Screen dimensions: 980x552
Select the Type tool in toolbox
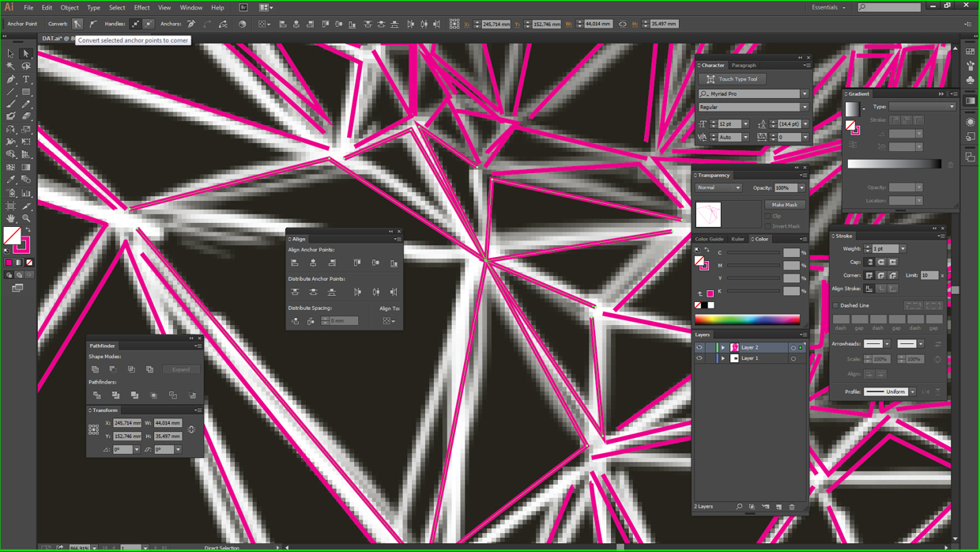pyautogui.click(x=26, y=79)
